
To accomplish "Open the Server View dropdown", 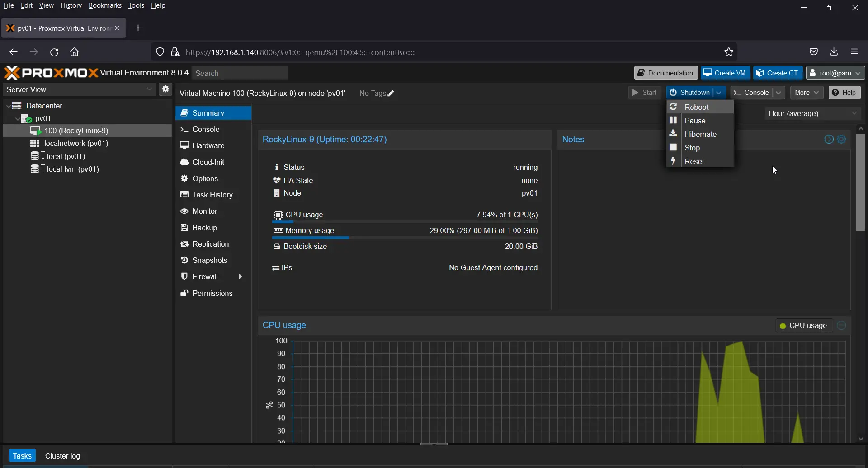I will [x=80, y=89].
